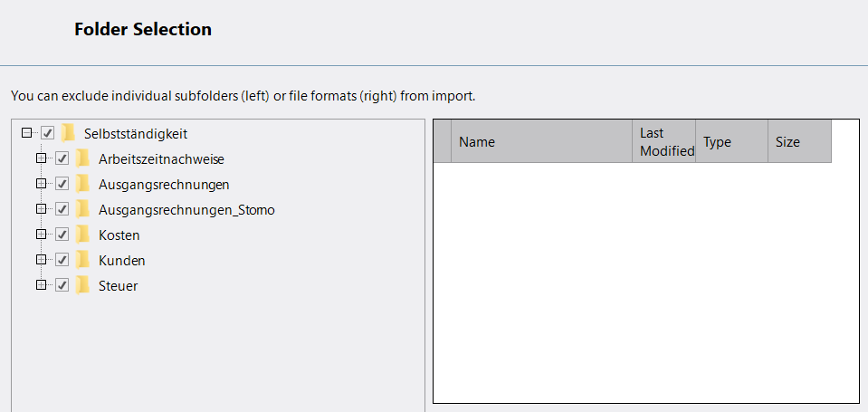The width and height of the screenshot is (868, 412).
Task: Untick the Kosten folder checkbox
Action: (62, 235)
